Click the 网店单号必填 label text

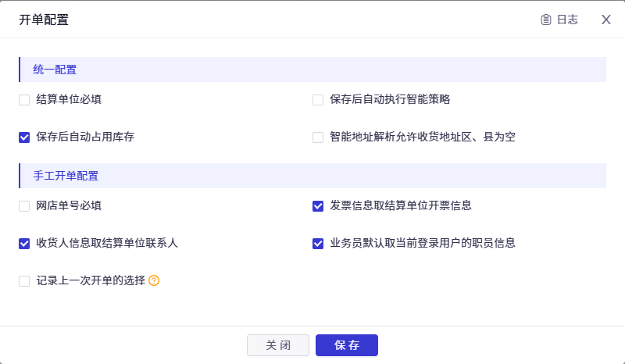pyautogui.click(x=69, y=205)
